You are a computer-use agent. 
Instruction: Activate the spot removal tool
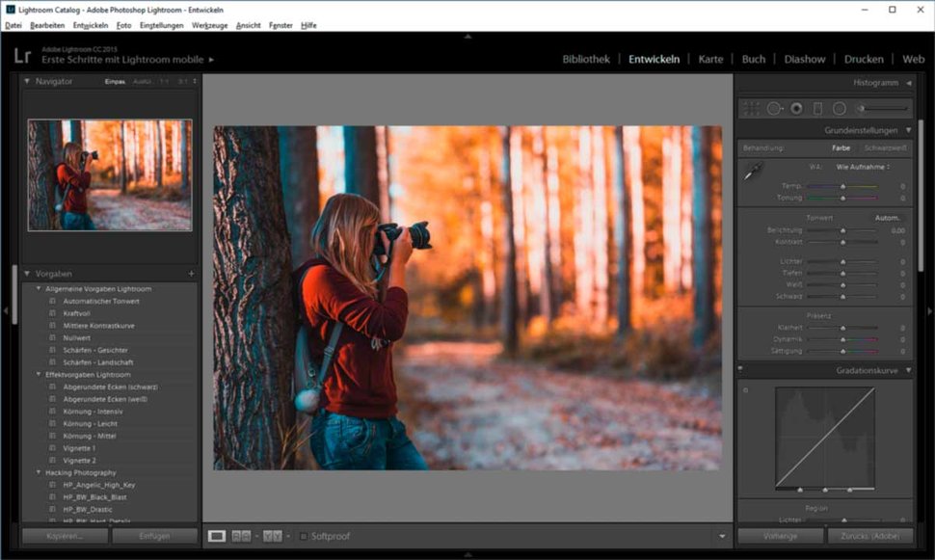775,109
